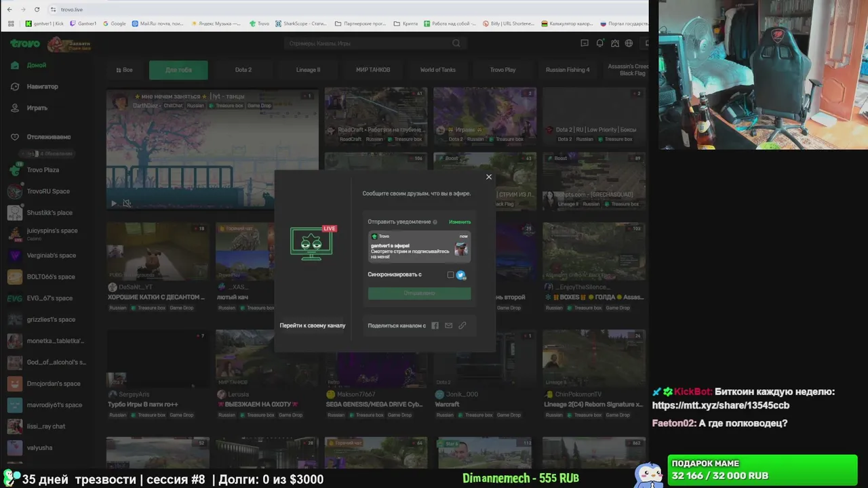
Task: Open site info icon in address bar
Action: click(x=53, y=9)
